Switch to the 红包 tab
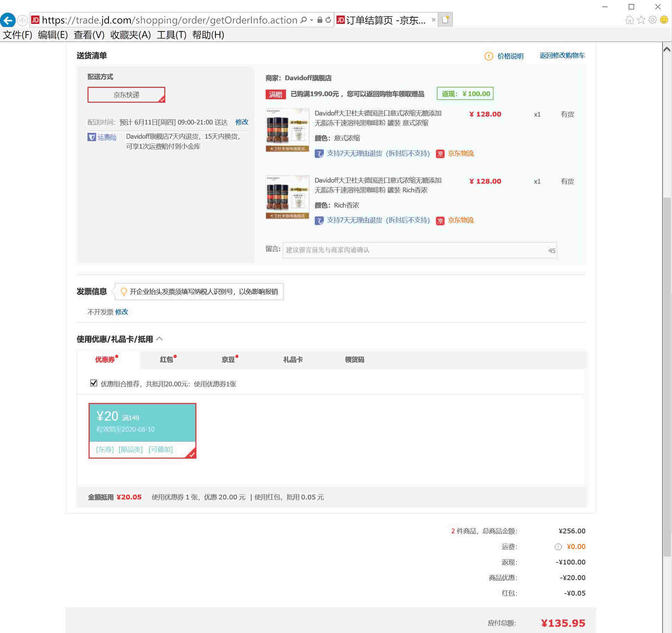The height and width of the screenshot is (633, 672). click(166, 359)
